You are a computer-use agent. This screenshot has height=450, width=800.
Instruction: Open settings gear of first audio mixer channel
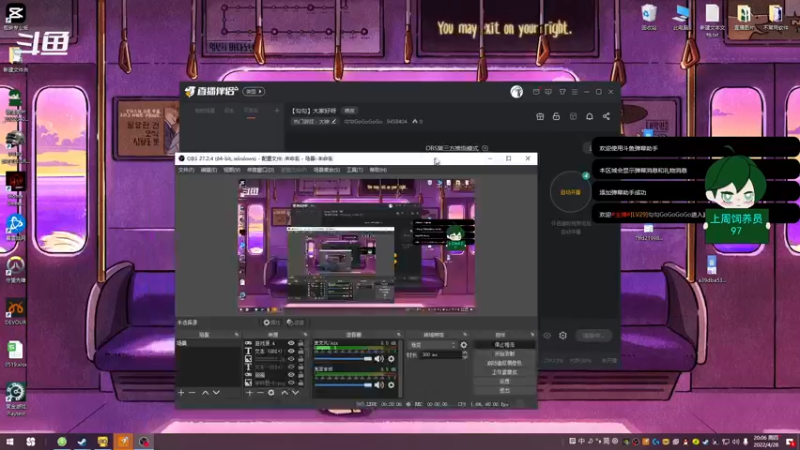pos(391,359)
